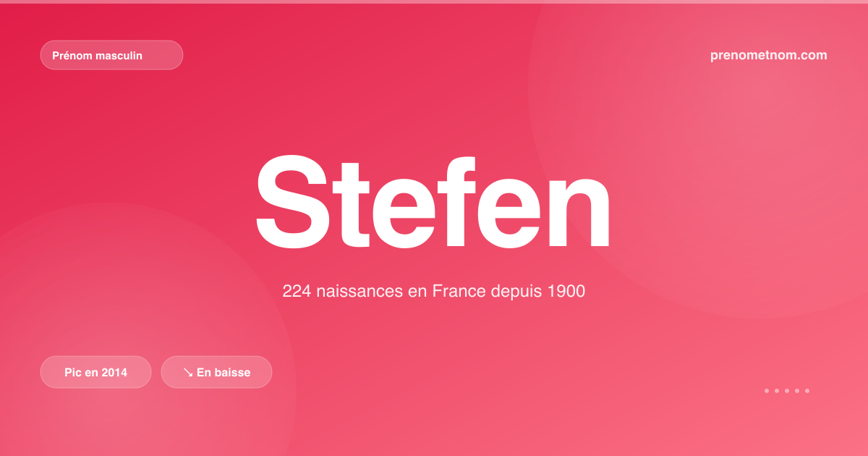
Task: Click the "224 naissances en France depuis 1900" text
Action: pyautogui.click(x=433, y=292)
